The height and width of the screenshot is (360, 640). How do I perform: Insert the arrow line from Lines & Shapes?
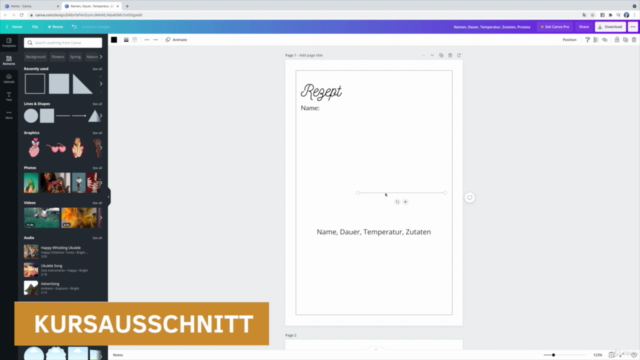tap(79, 116)
